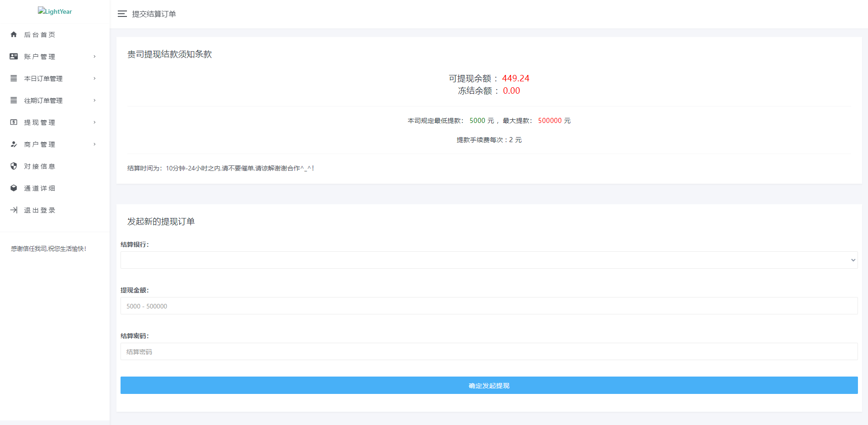The image size is (868, 425).
Task: Click the 结算密码 input field
Action: coord(488,351)
